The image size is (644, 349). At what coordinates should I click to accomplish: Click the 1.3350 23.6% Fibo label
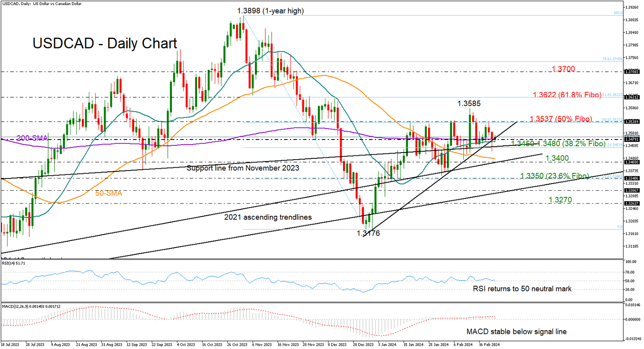555,176
